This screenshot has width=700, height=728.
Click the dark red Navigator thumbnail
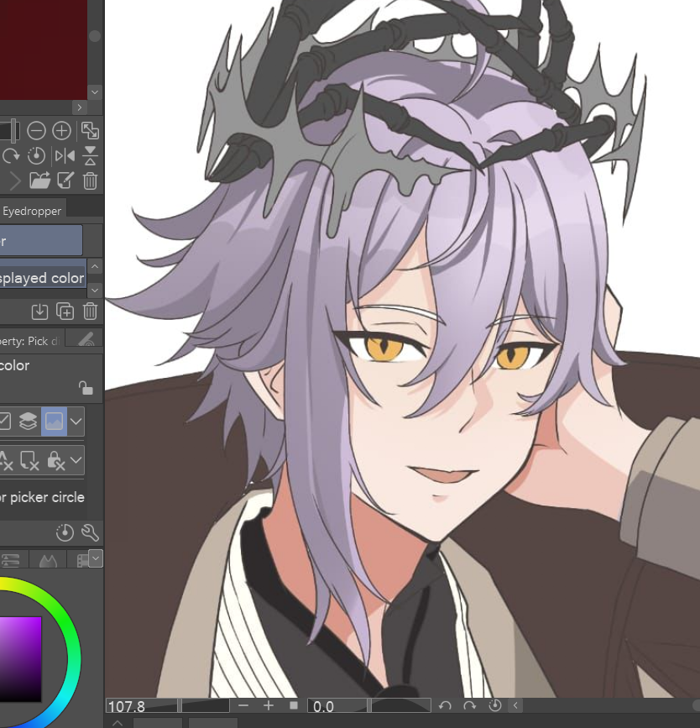[x=44, y=50]
